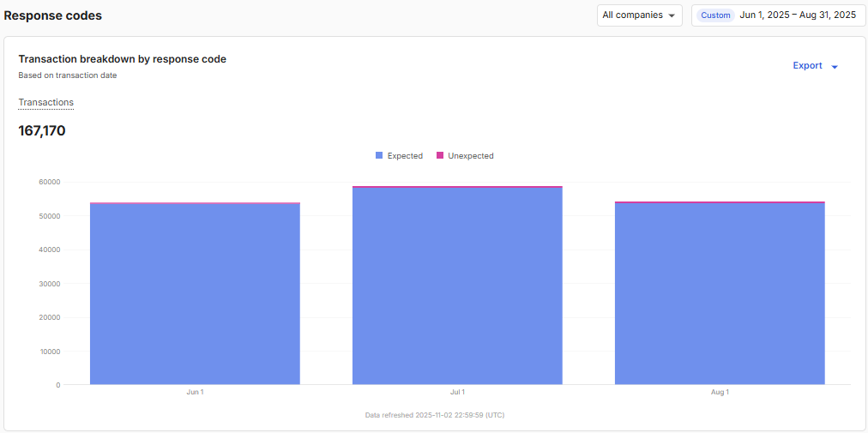Click the 10000 y-axis label
Viewport: 868px width, 433px height.
pyautogui.click(x=50, y=351)
